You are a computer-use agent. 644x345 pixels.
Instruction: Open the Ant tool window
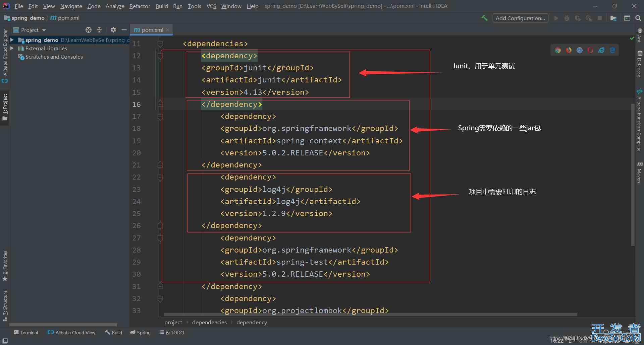[x=639, y=36]
